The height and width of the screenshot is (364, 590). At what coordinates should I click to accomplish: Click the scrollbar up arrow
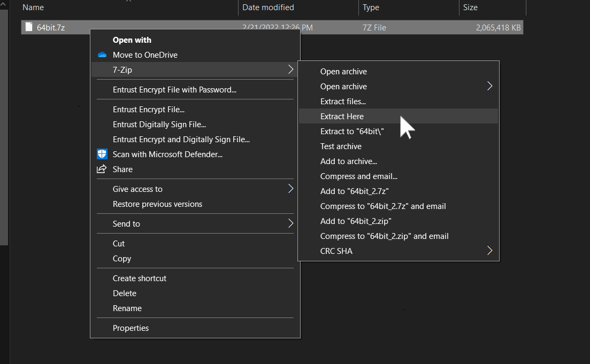[x=3, y=3]
